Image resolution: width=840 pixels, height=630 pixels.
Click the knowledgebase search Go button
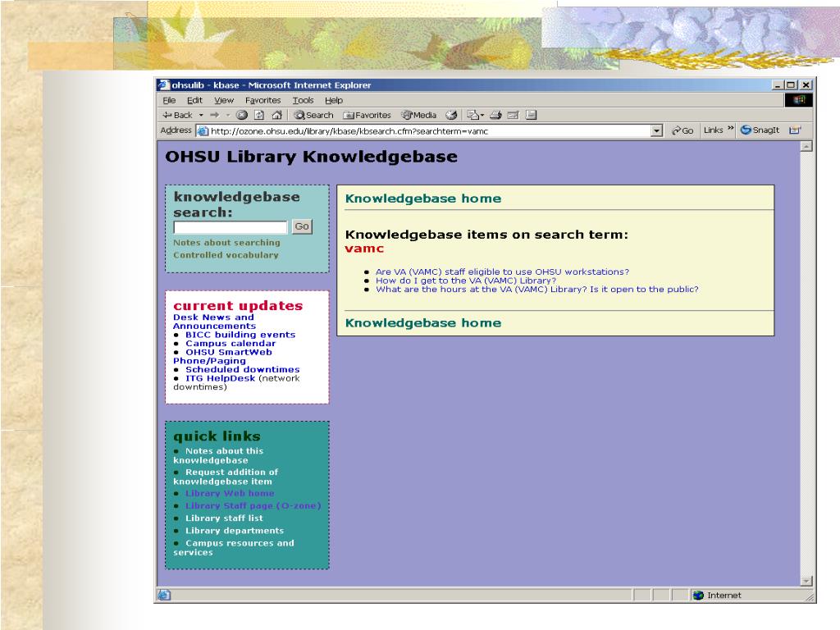(302, 226)
